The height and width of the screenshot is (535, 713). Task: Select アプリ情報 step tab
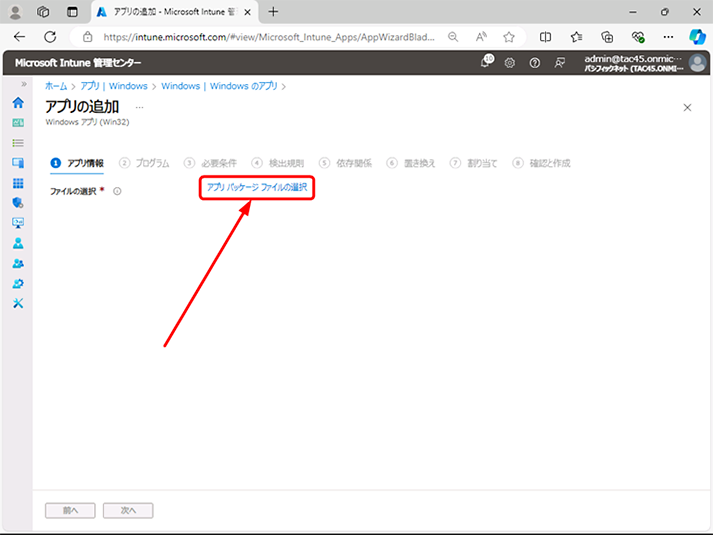click(77, 163)
